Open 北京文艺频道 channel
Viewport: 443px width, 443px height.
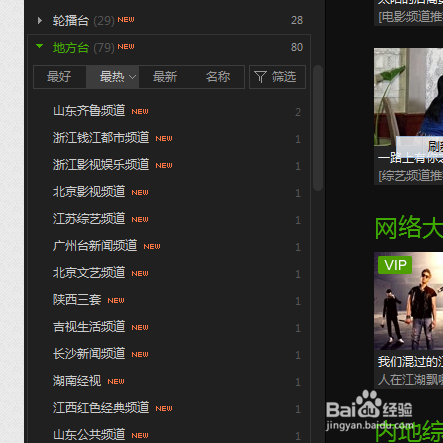pos(89,273)
